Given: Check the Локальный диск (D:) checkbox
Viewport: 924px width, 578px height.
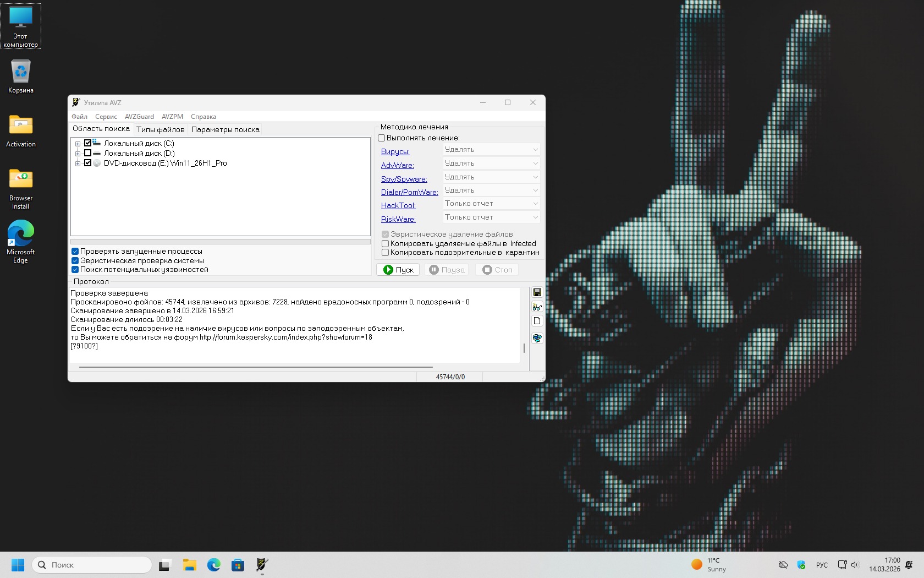Looking at the screenshot, I should [87, 153].
